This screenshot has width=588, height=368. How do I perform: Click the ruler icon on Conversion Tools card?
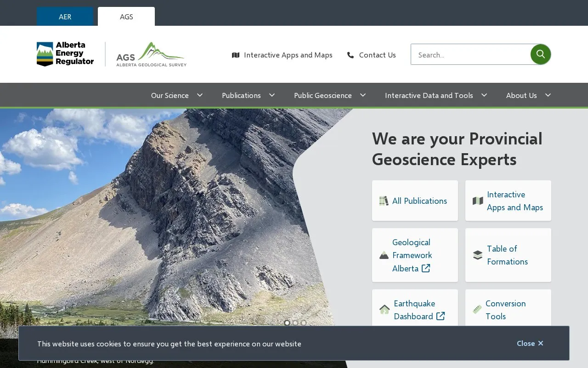[477, 310]
